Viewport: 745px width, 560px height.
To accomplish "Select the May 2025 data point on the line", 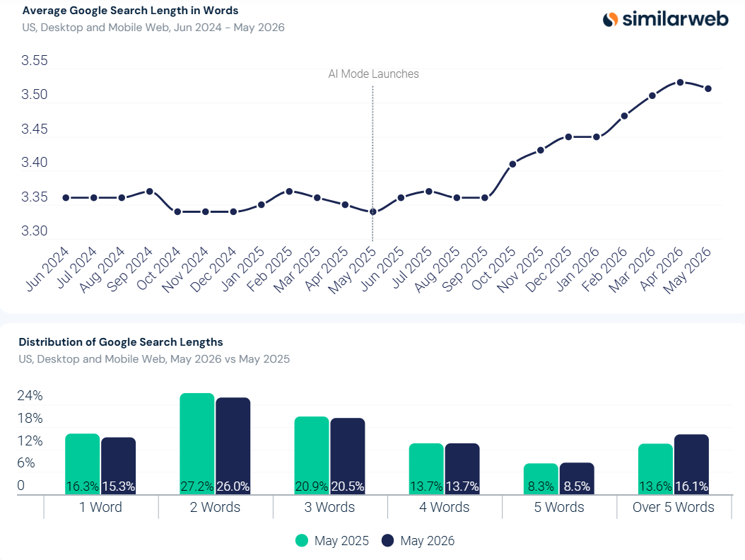I will (x=373, y=211).
